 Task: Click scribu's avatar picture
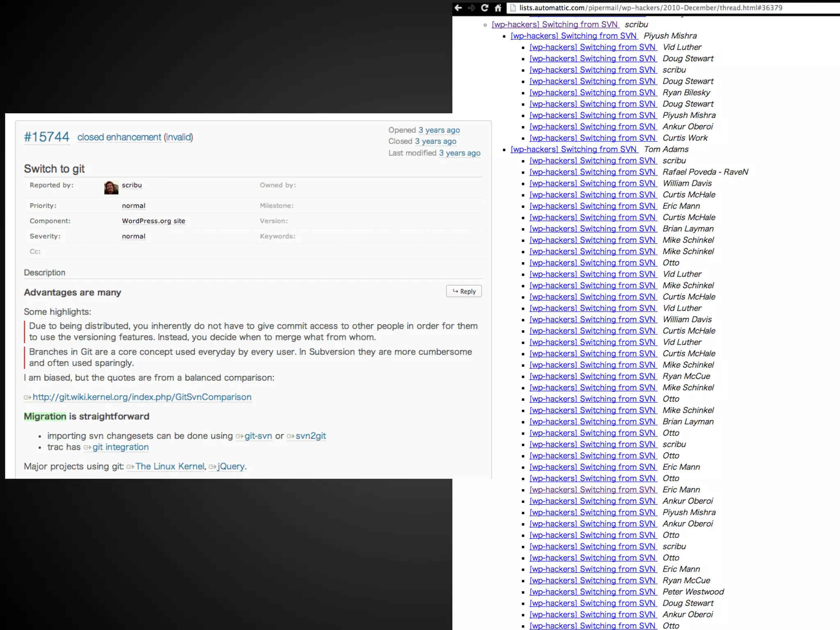(111, 187)
